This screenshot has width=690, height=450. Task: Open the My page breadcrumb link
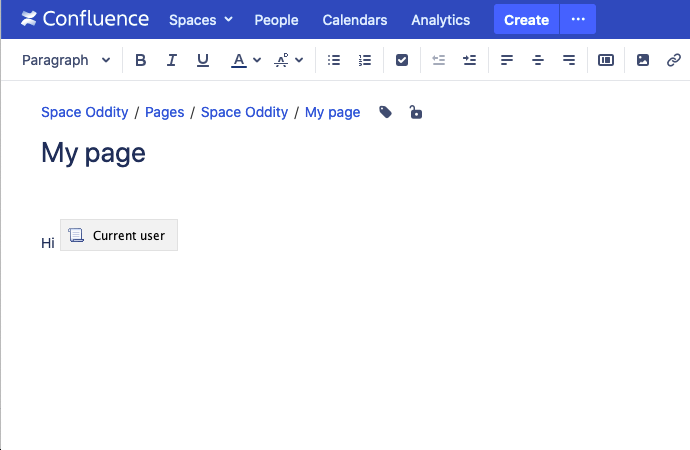[333, 112]
